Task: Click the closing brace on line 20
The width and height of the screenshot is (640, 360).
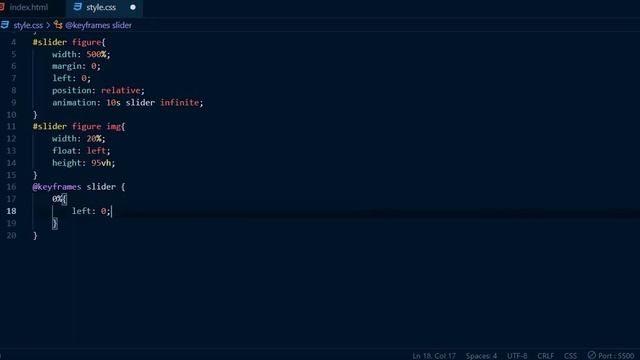Action: point(35,236)
